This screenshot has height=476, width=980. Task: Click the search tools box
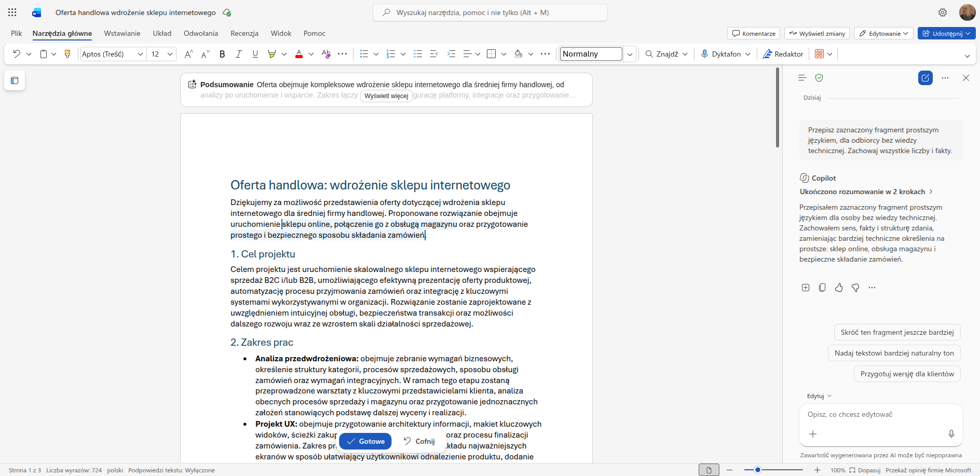tap(490, 12)
